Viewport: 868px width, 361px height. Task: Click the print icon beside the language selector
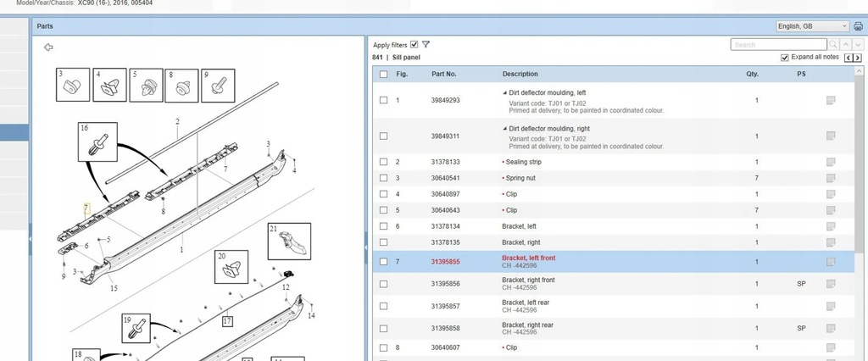pos(858,26)
